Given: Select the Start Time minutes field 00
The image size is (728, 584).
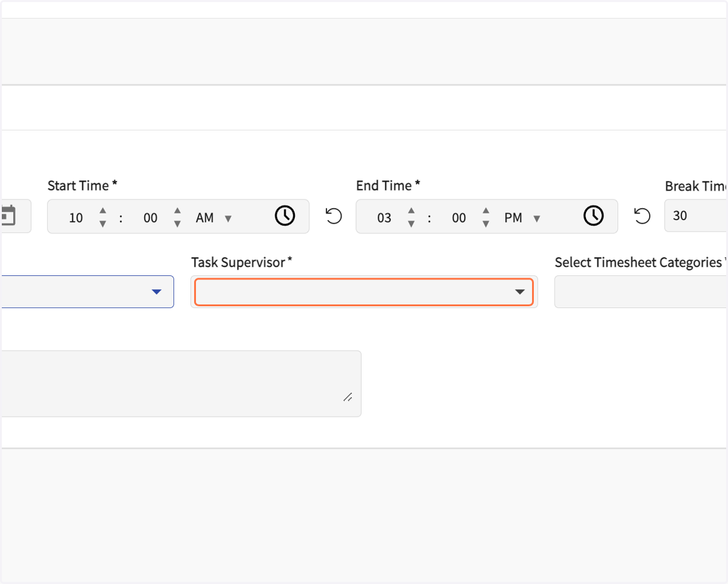Looking at the screenshot, I should 150,218.
